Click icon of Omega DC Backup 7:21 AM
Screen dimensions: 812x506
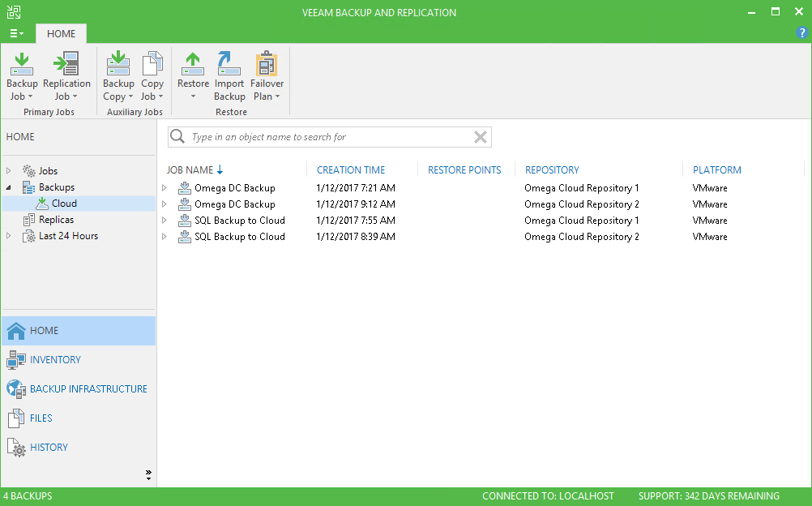(x=184, y=188)
